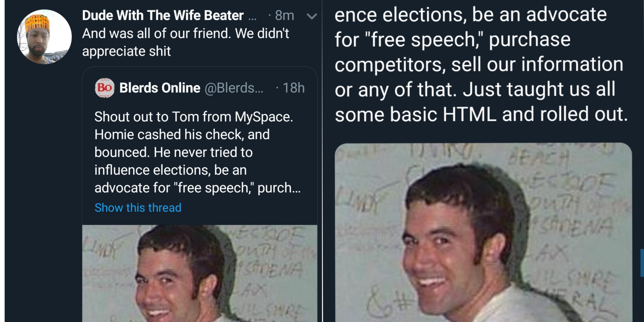The image size is (644, 322).
Task: Click the "8m" tweet timestamp
Action: [x=285, y=16]
